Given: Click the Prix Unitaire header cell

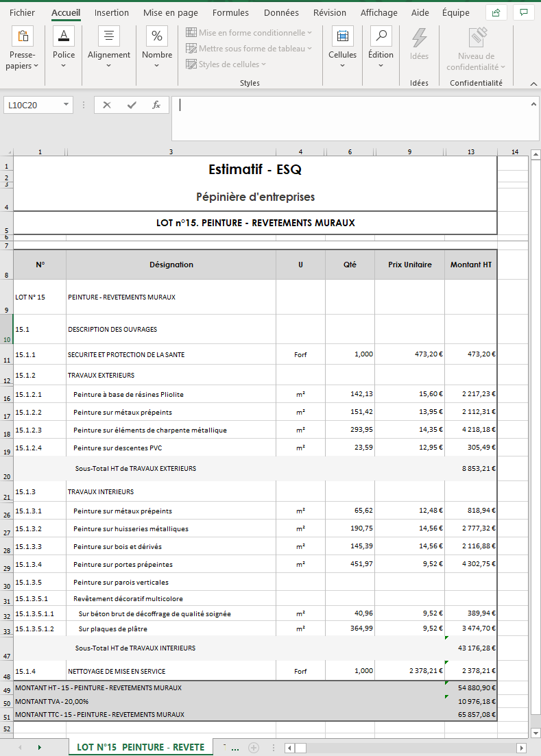Looking at the screenshot, I should (410, 265).
